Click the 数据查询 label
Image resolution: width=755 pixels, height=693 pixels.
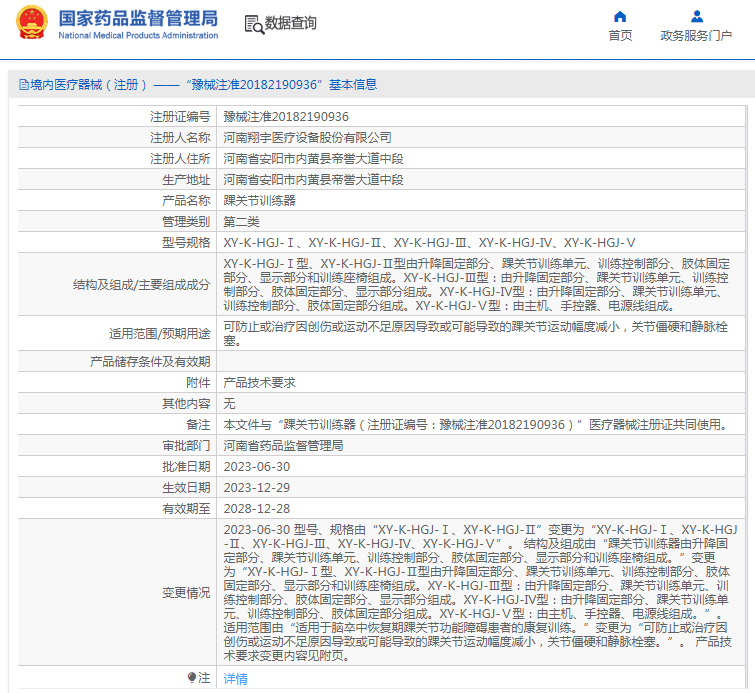290,23
